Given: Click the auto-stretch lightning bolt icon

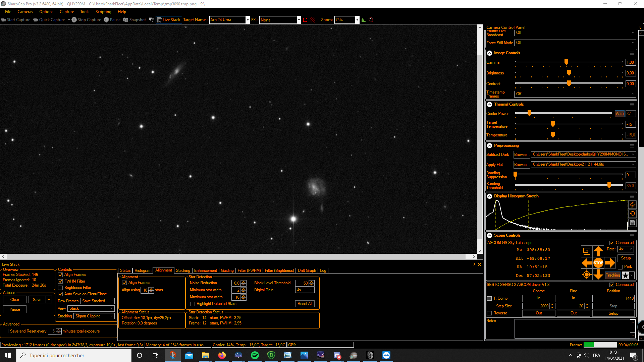Looking at the screenshot, I should pyautogui.click(x=632, y=204).
